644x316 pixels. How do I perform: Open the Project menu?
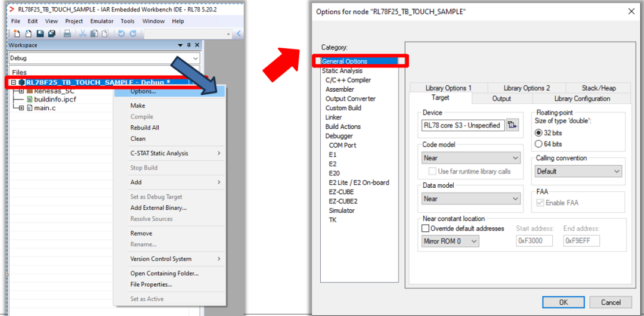[x=74, y=21]
